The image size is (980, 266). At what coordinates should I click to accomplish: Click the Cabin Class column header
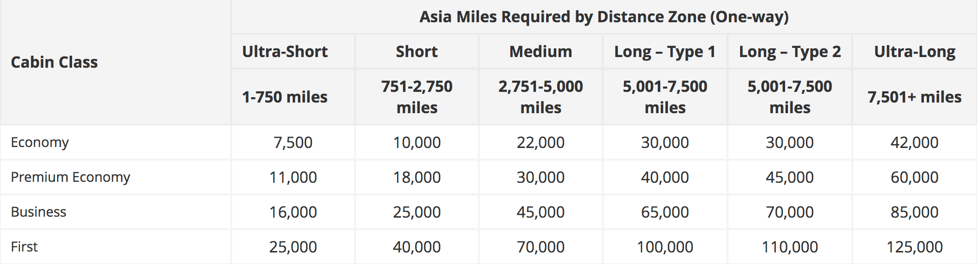(x=54, y=62)
